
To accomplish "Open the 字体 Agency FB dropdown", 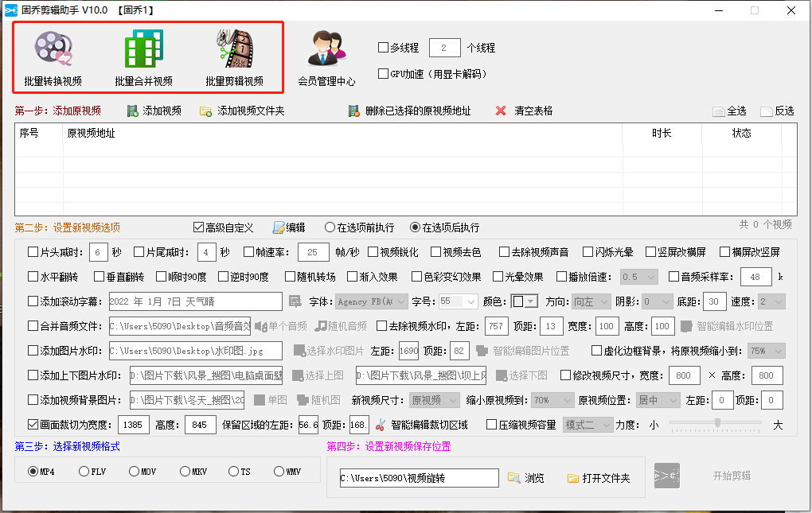I will pos(372,301).
